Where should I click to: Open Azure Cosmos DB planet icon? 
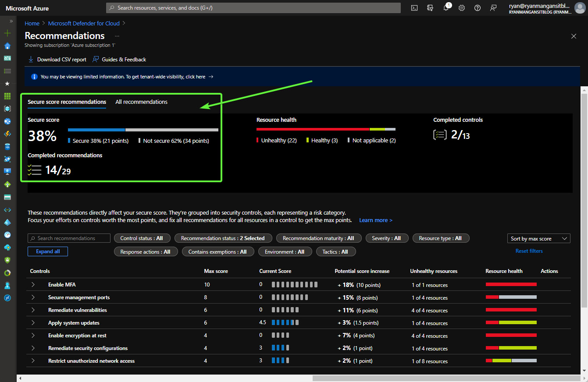pos(7,159)
